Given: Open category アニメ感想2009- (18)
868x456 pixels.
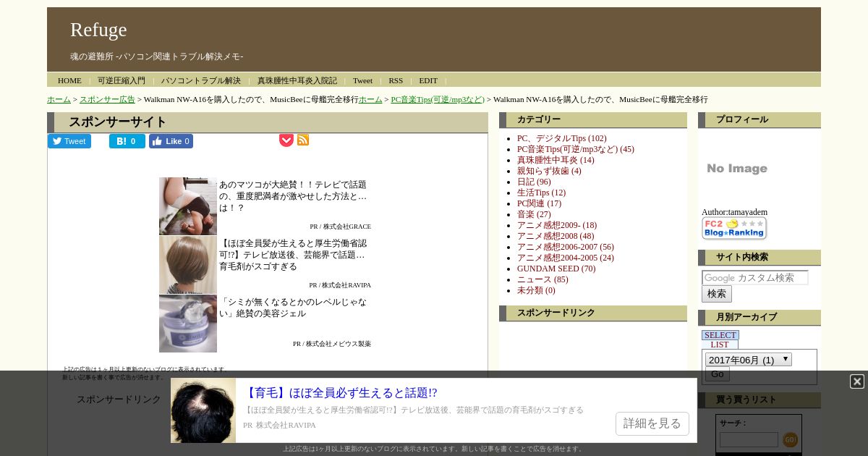Looking at the screenshot, I should 557,225.
